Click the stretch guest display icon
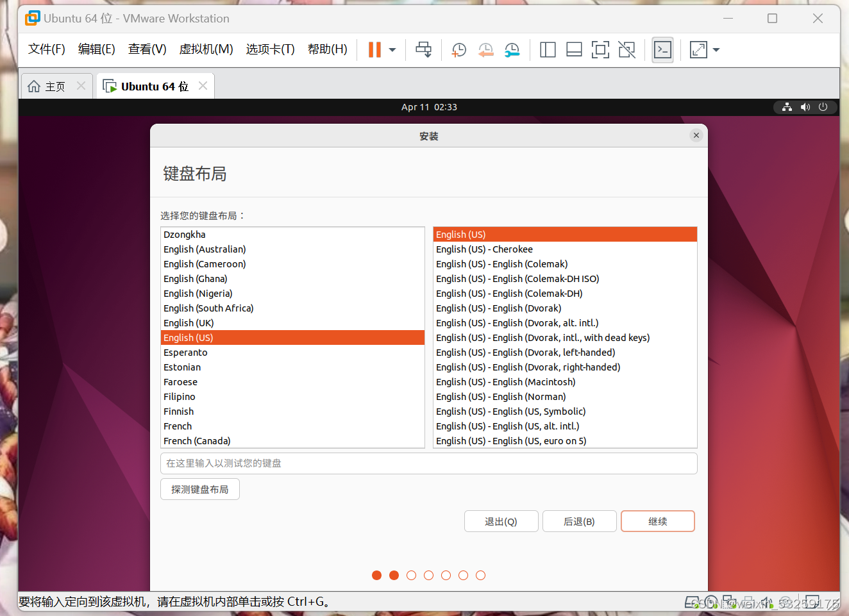849x616 pixels. coord(698,49)
